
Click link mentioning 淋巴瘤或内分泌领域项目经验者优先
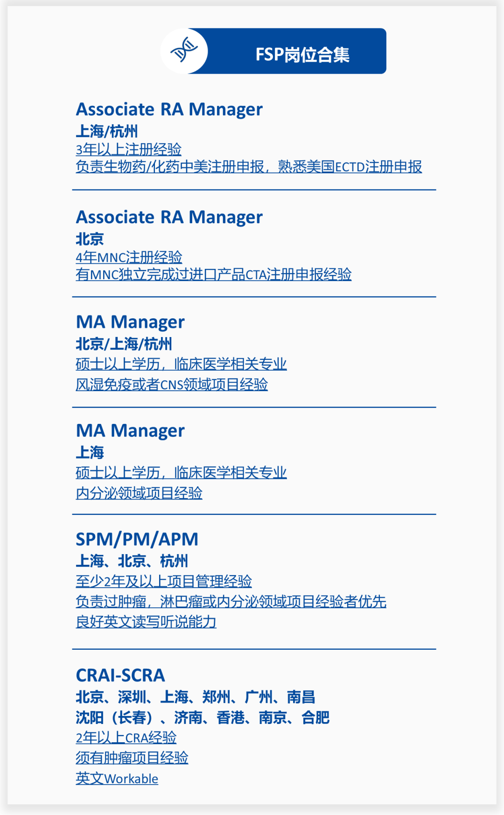point(231,601)
